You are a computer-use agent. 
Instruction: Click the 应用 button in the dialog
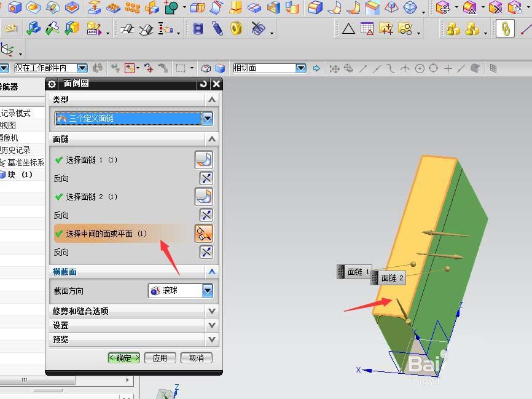click(160, 357)
